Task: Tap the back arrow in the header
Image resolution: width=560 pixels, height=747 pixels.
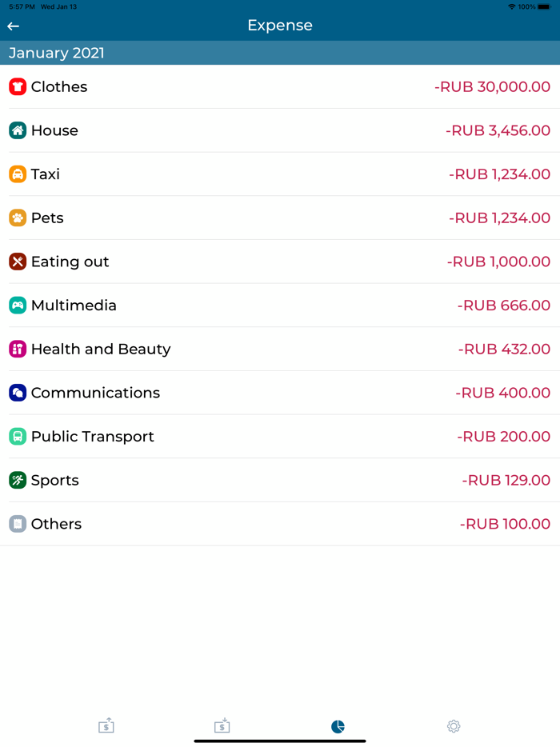Action: (x=12, y=26)
